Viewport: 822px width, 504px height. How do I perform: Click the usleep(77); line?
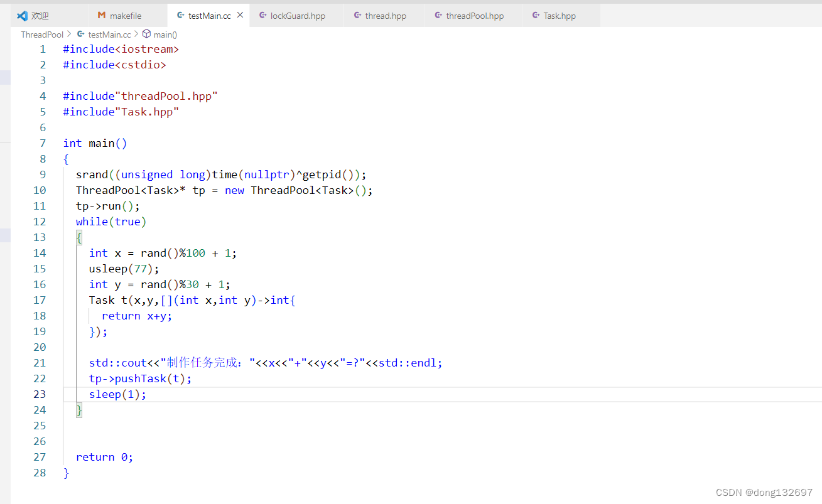pyautogui.click(x=124, y=269)
